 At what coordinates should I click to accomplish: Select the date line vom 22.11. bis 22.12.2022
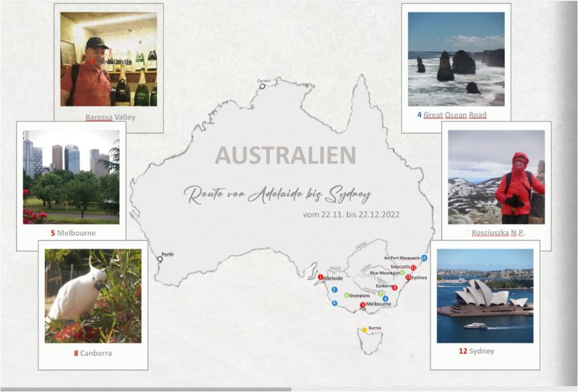pyautogui.click(x=351, y=214)
